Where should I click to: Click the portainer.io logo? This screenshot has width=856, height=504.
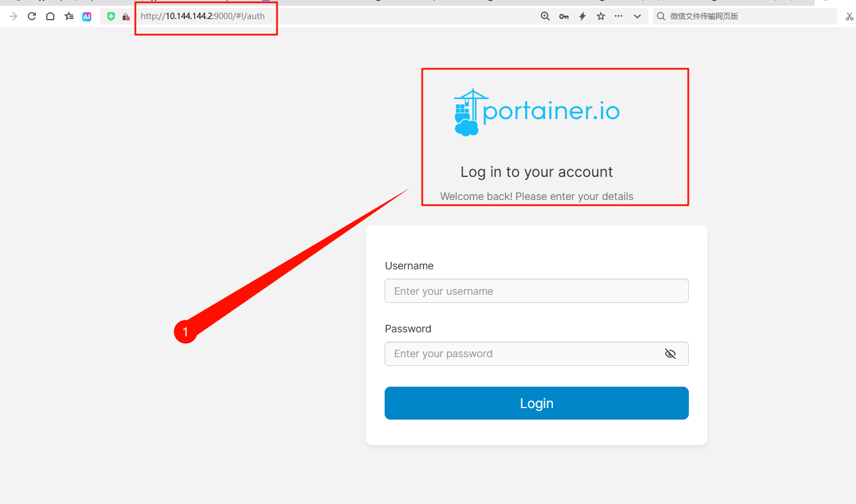pos(537,112)
